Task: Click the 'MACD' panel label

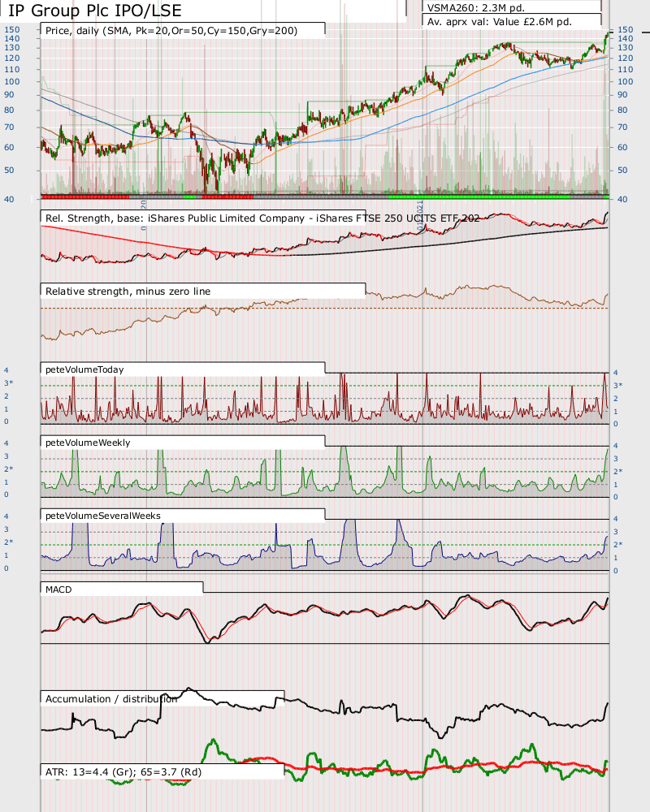Action: click(58, 590)
